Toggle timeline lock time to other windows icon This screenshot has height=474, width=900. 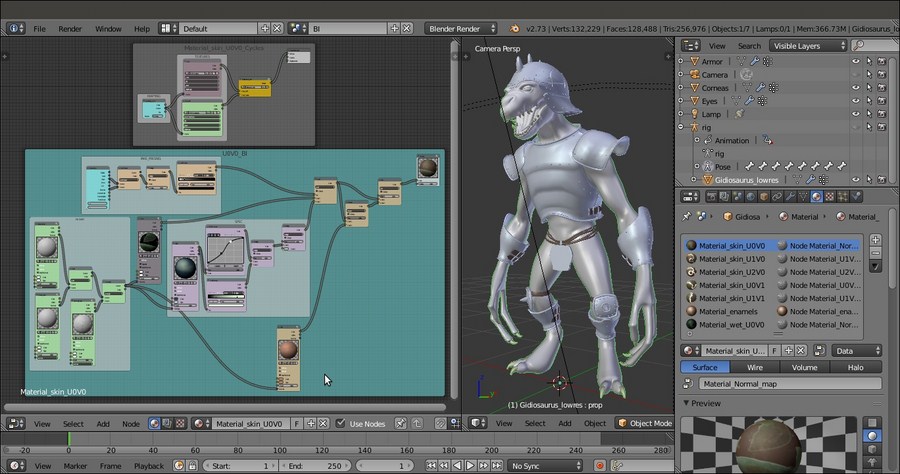[x=193, y=465]
